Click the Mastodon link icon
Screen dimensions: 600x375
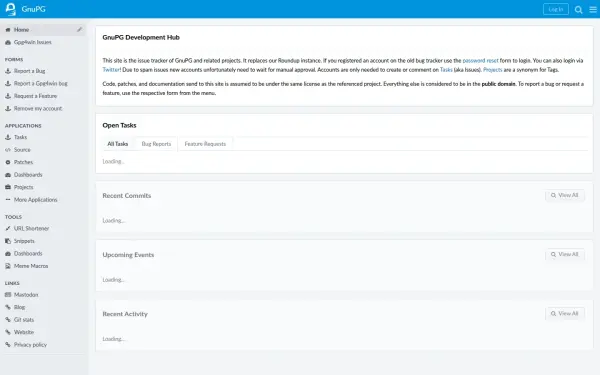(x=8, y=295)
